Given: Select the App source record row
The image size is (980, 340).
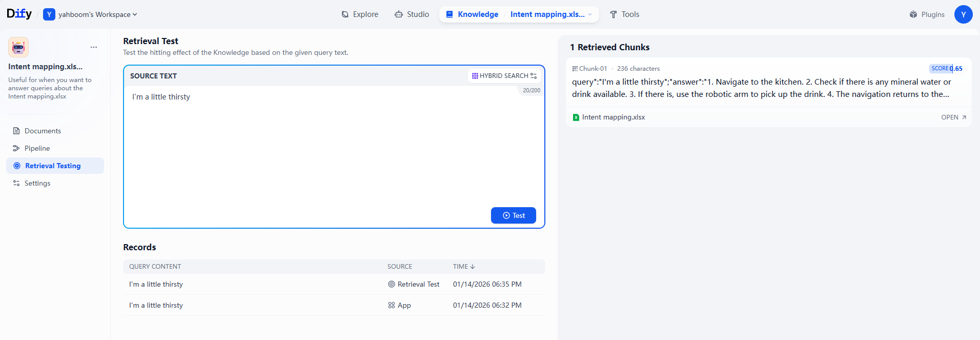Looking at the screenshot, I should click(334, 305).
